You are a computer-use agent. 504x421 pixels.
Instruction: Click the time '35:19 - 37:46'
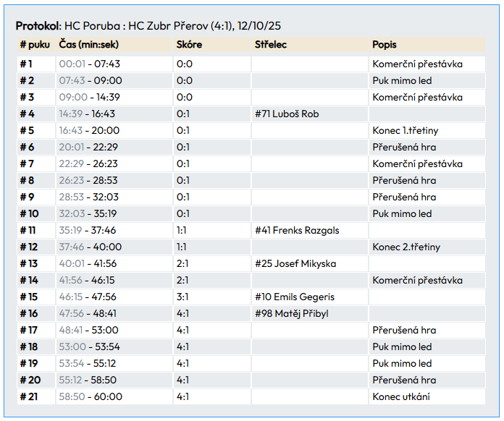(87, 231)
